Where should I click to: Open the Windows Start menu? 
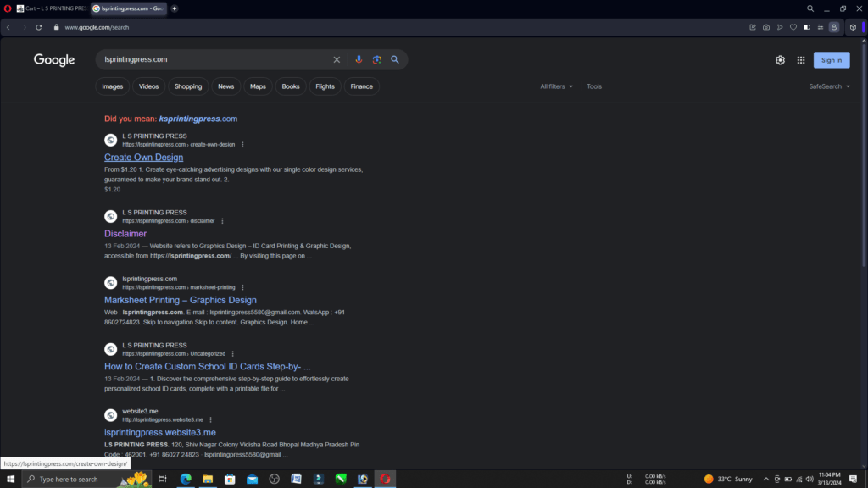pos(10,480)
